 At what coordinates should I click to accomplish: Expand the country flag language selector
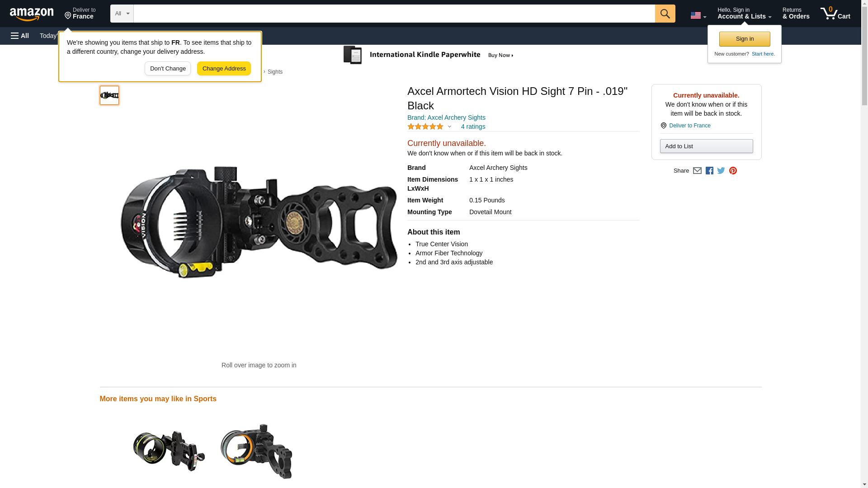[698, 15]
